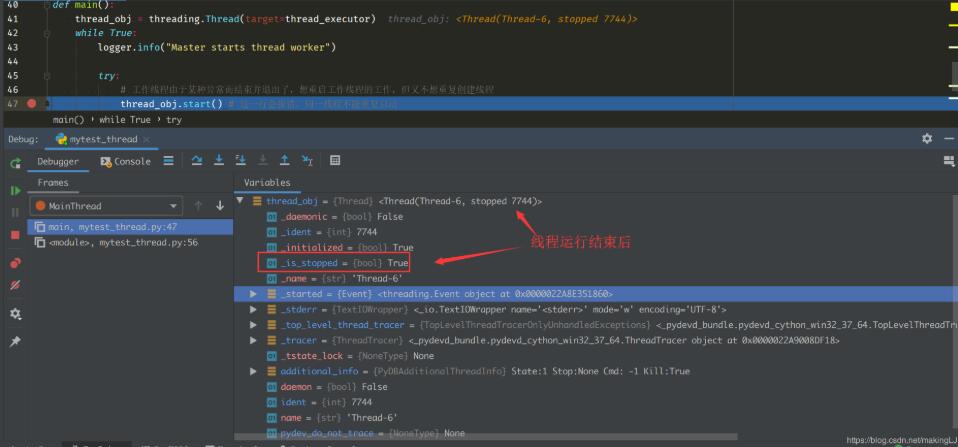Open the MainThread dropdown
The image size is (958, 447).
coord(106,206)
